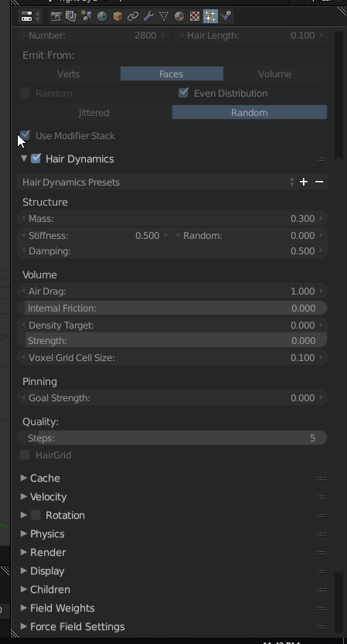The height and width of the screenshot is (644, 347).
Task: Click the volume Strength slider
Action: pos(172,340)
